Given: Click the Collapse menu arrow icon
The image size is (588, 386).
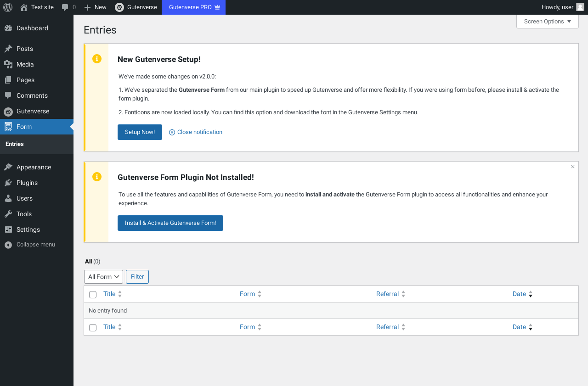Looking at the screenshot, I should (8, 245).
